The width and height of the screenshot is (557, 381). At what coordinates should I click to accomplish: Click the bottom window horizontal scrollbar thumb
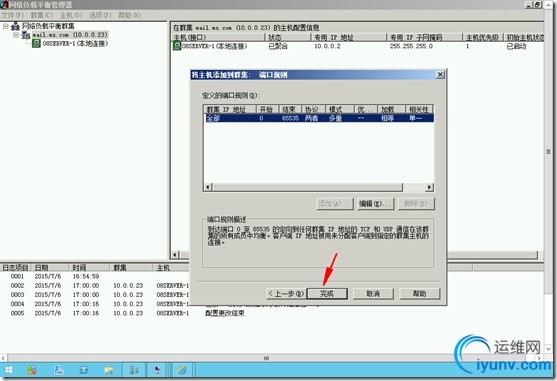[266, 358]
